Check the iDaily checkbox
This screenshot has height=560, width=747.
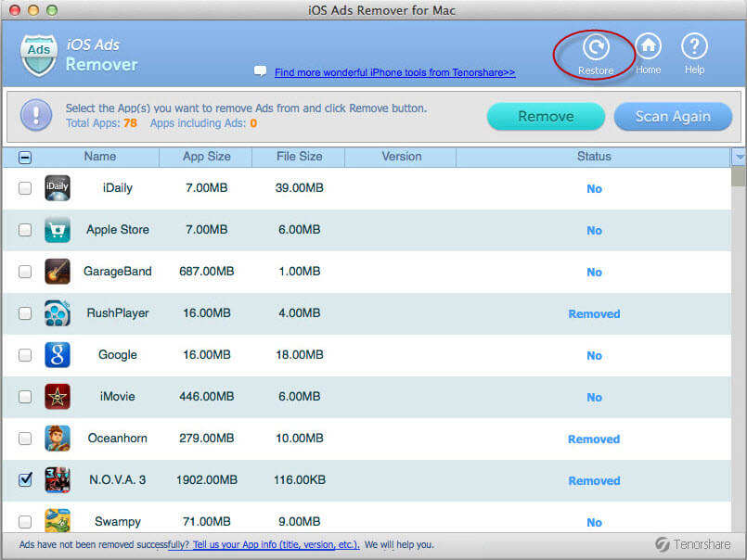click(25, 188)
